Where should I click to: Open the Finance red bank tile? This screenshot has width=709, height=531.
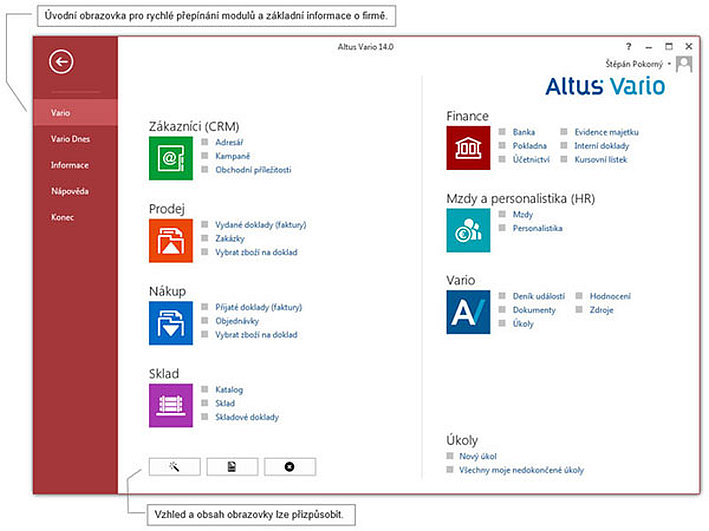468,148
